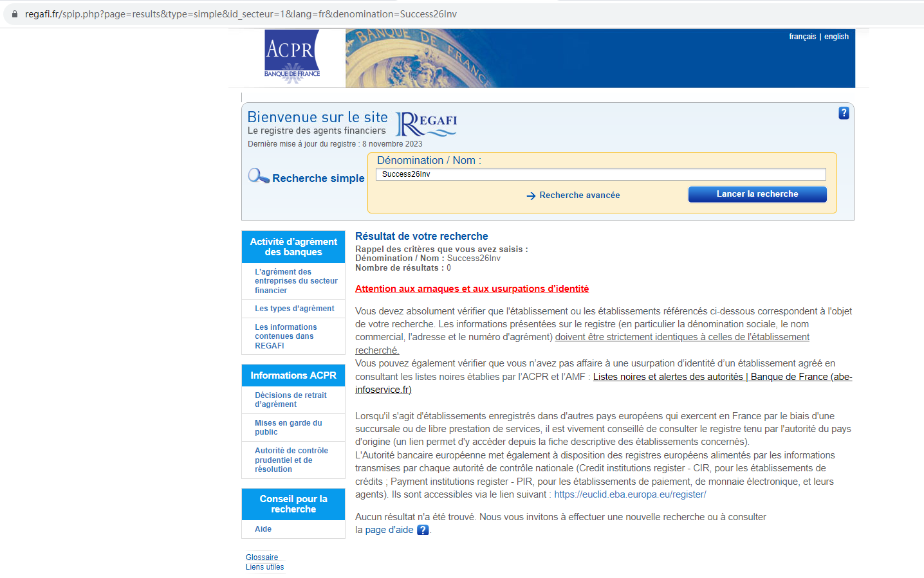Click the ACPR Banque de France logo
The width and height of the screenshot is (924, 578).
coord(292,57)
